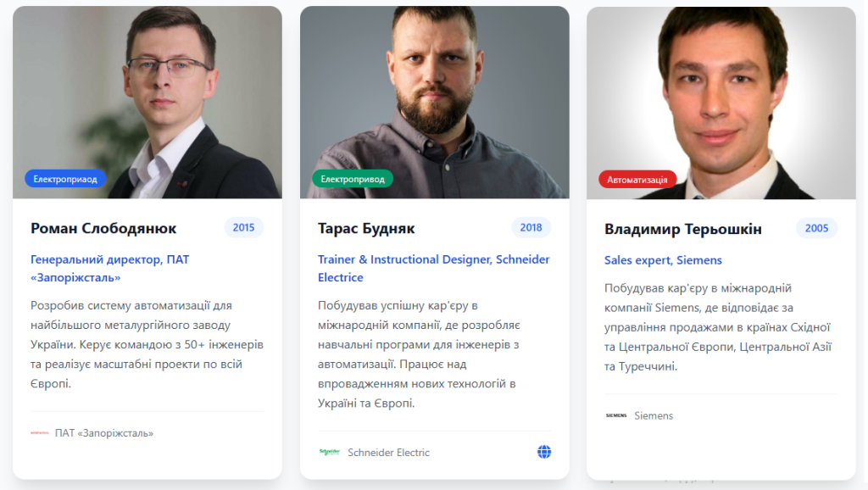Click the red Запоріжсталь logo icon
The height and width of the screenshot is (490, 868).
pyautogui.click(x=39, y=433)
